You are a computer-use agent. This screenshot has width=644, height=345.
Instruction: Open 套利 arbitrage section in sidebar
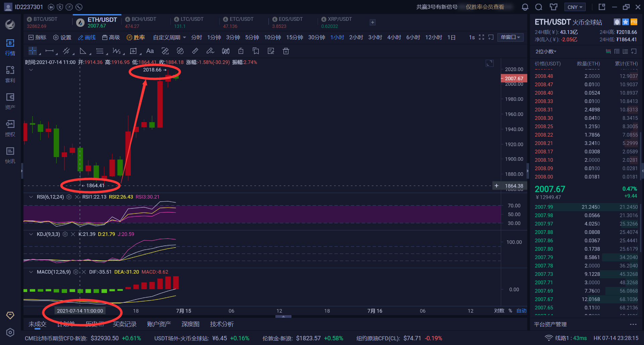click(x=10, y=75)
